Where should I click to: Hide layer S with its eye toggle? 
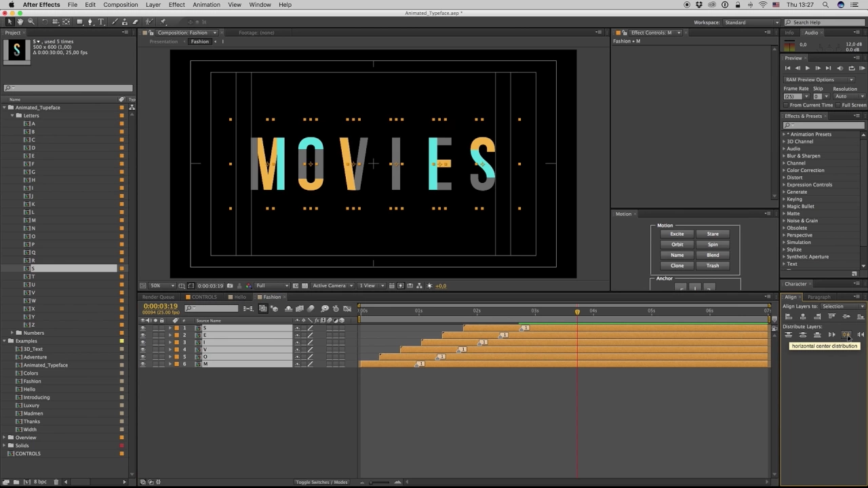click(142, 328)
